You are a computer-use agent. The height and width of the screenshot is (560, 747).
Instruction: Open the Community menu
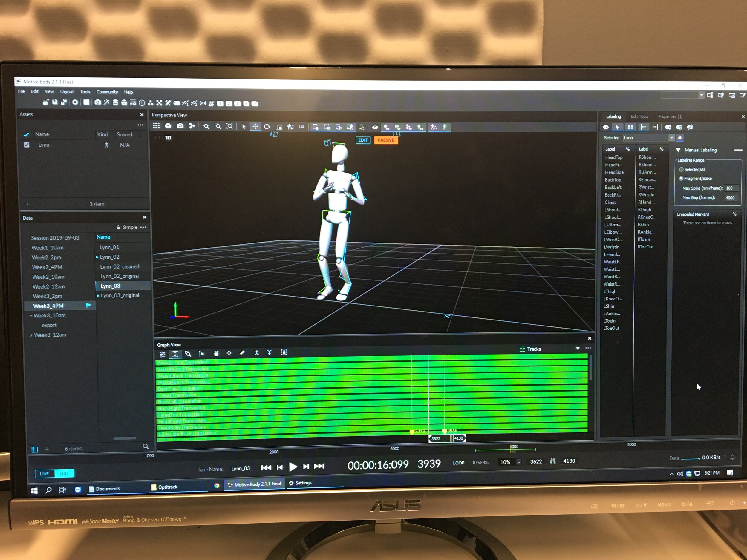click(x=107, y=92)
